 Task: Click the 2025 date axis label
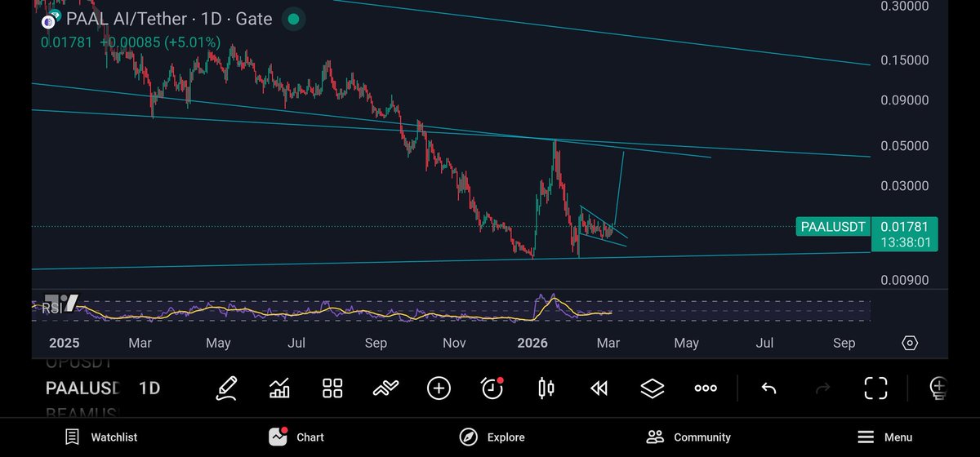click(64, 344)
